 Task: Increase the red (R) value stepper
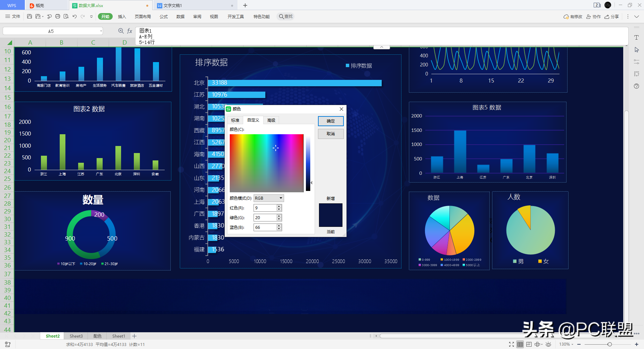point(279,206)
